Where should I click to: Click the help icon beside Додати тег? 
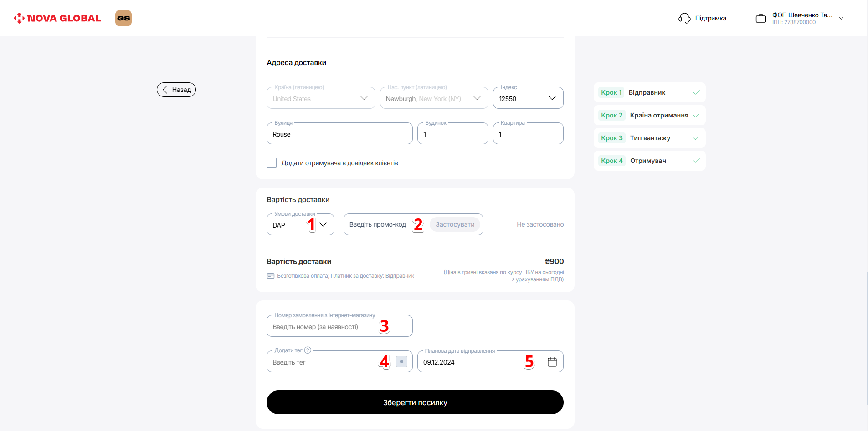(308, 350)
